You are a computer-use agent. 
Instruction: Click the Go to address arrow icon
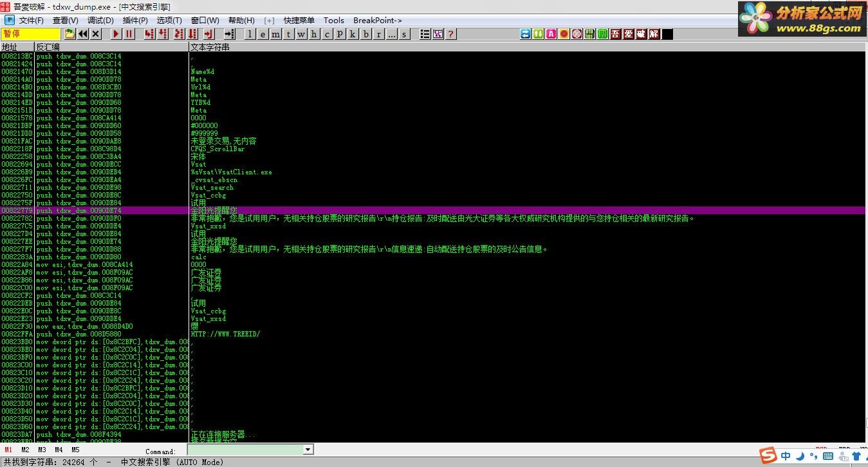click(229, 34)
